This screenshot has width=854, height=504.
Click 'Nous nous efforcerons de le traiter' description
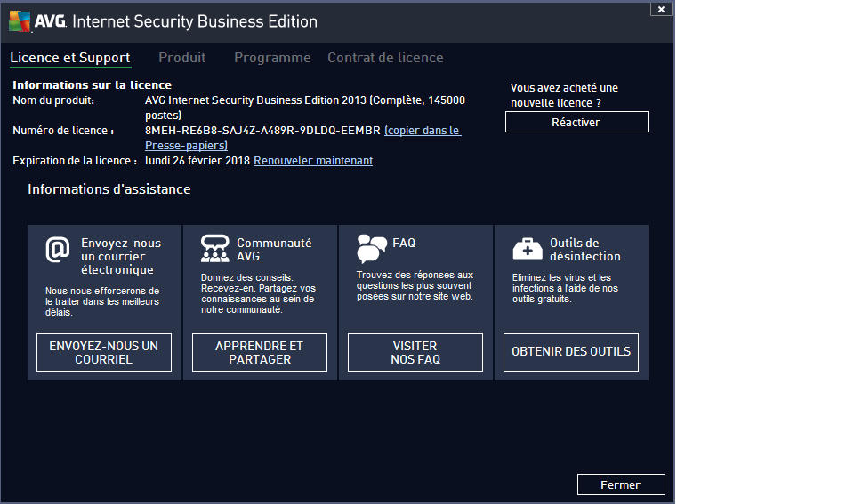pos(101,301)
